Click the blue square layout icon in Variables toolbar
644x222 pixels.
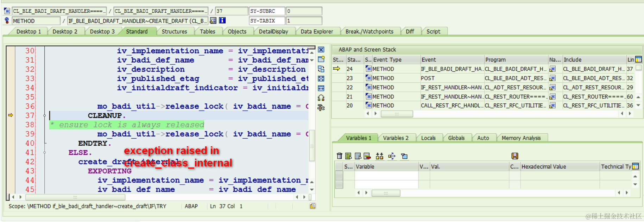click(x=404, y=156)
